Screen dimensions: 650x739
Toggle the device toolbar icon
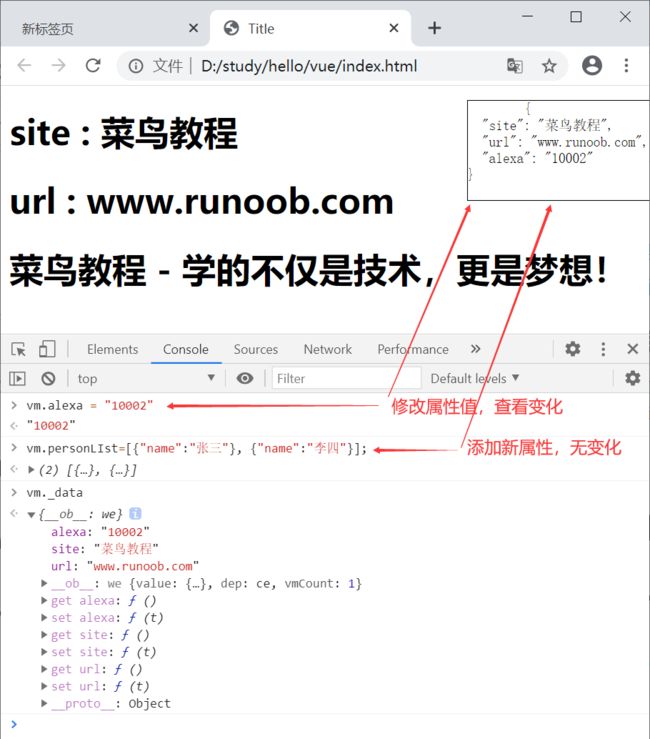pyautogui.click(x=47, y=349)
